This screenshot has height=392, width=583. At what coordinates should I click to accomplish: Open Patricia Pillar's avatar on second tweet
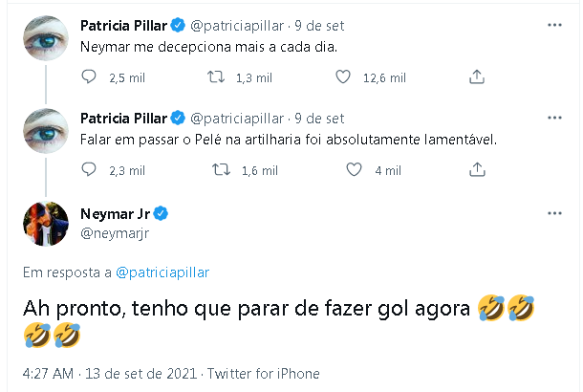(x=45, y=131)
